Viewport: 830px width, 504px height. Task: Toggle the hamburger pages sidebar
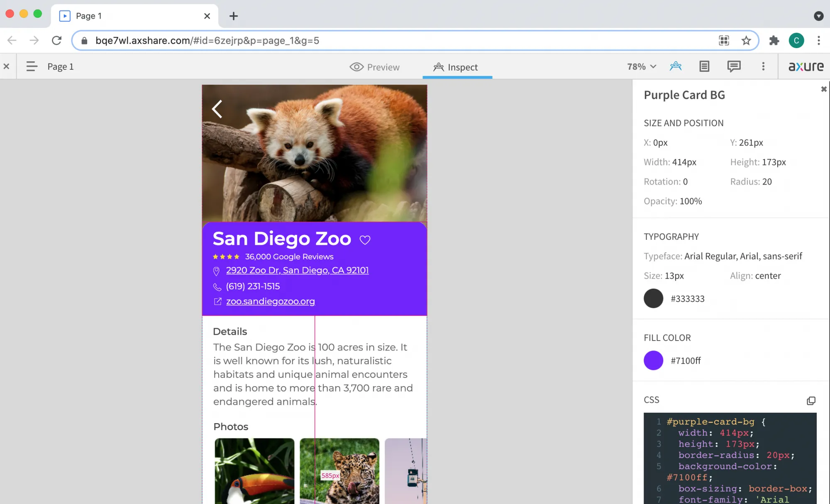(x=32, y=66)
